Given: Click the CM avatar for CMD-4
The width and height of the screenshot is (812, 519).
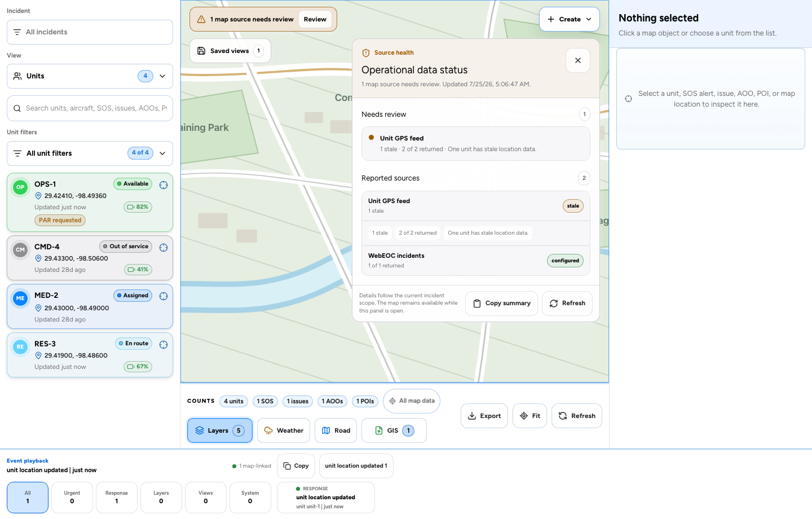Looking at the screenshot, I should pos(20,250).
